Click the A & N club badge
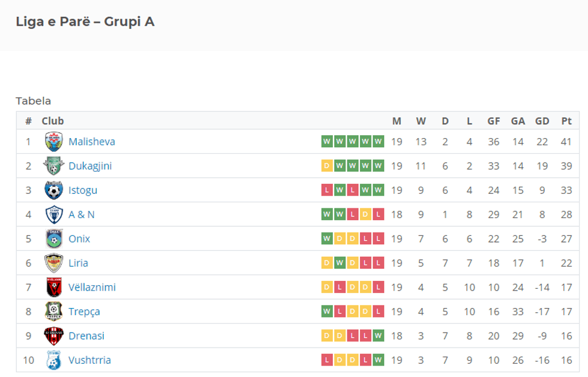This screenshot has width=588, height=377. click(53, 215)
